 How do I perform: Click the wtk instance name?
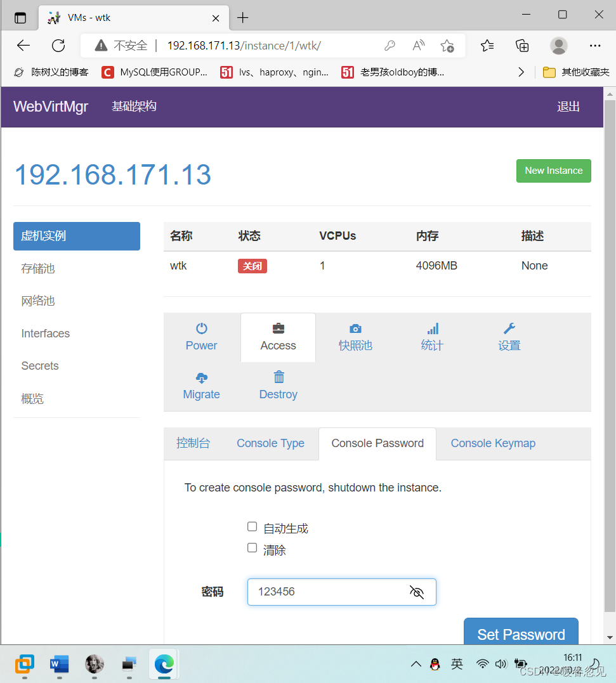coord(178,266)
